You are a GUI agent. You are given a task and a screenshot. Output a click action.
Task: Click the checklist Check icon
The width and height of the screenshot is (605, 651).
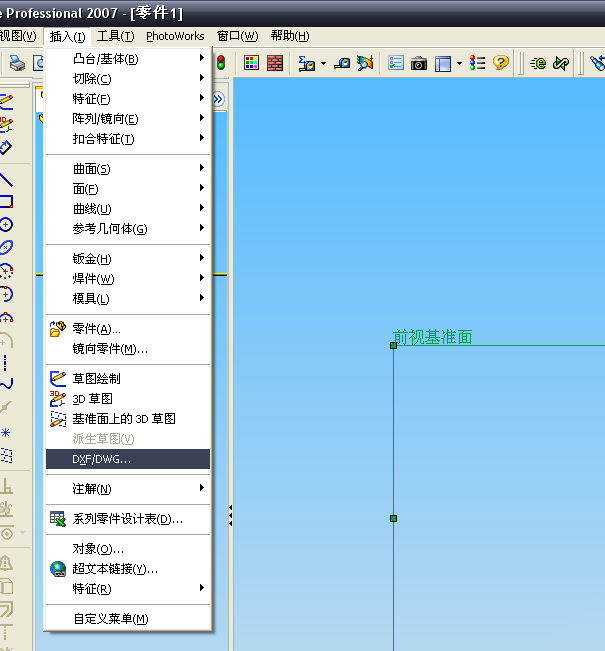click(x=396, y=63)
